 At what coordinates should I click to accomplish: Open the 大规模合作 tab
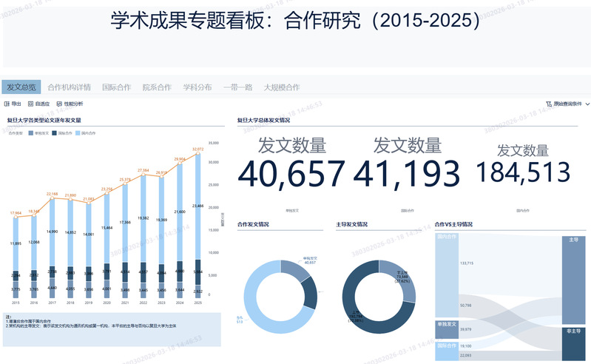tap(282, 87)
